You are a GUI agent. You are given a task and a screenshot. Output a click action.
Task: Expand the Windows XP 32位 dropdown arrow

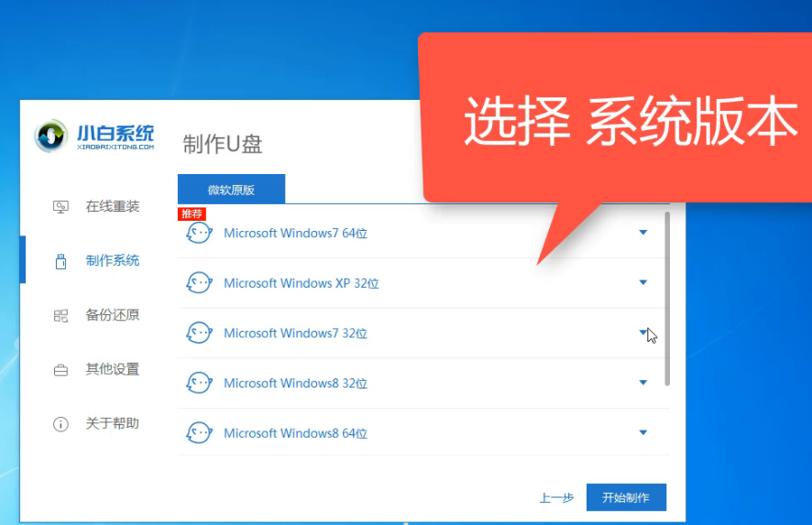click(x=642, y=283)
